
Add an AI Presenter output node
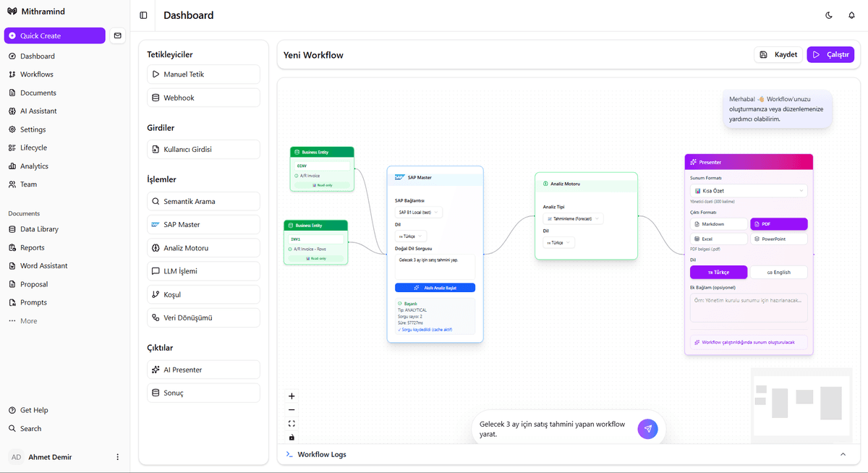[203, 369]
